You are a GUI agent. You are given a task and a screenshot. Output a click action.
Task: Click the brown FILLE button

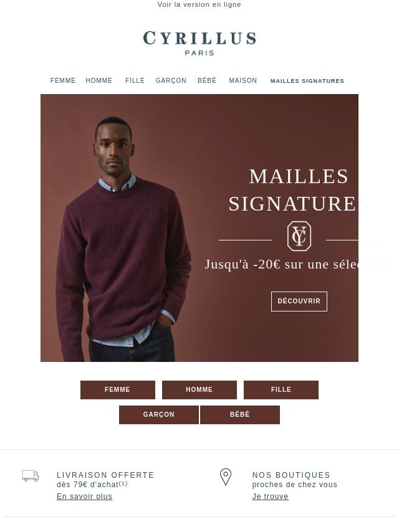coord(281,390)
